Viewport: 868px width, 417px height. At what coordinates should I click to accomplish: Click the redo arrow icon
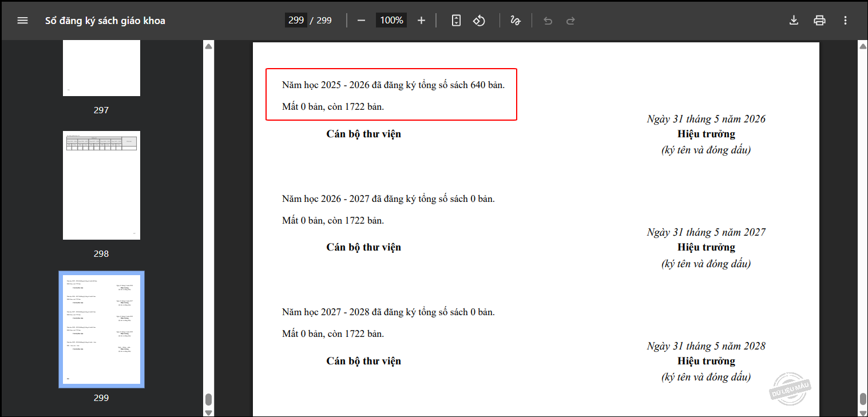point(570,21)
